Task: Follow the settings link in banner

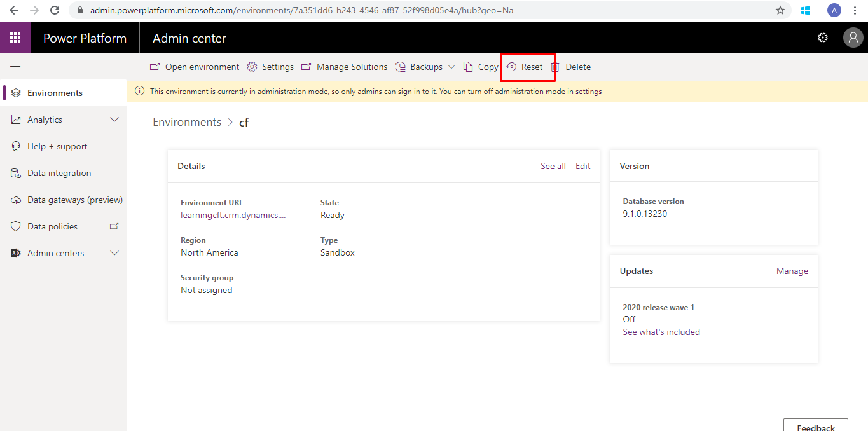Action: point(588,92)
